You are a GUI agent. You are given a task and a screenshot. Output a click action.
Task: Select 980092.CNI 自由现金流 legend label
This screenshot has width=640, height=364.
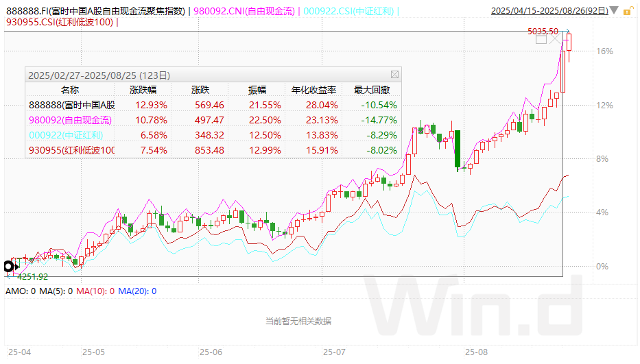(x=244, y=11)
